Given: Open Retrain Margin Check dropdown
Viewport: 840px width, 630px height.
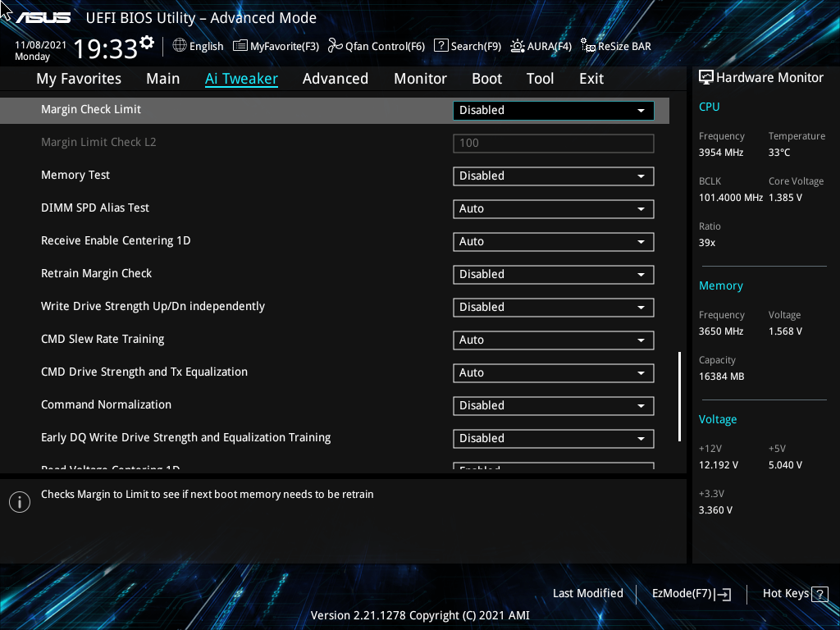Looking at the screenshot, I should pyautogui.click(x=554, y=274).
